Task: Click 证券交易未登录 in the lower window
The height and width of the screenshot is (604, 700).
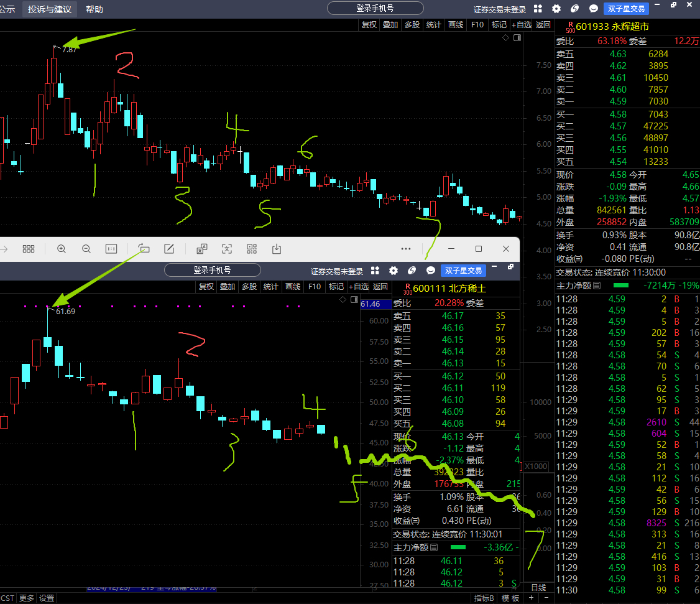Action: (336, 271)
